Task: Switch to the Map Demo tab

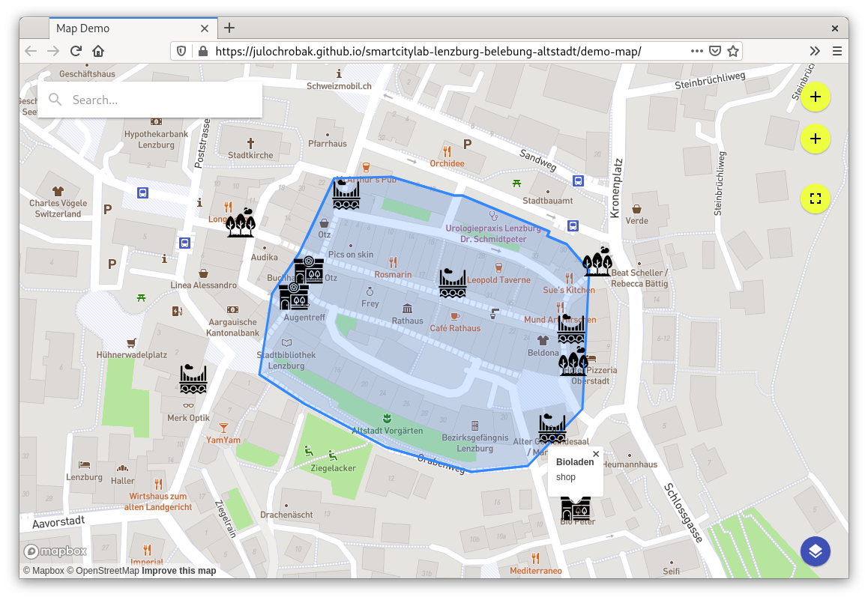Action: 133,28
